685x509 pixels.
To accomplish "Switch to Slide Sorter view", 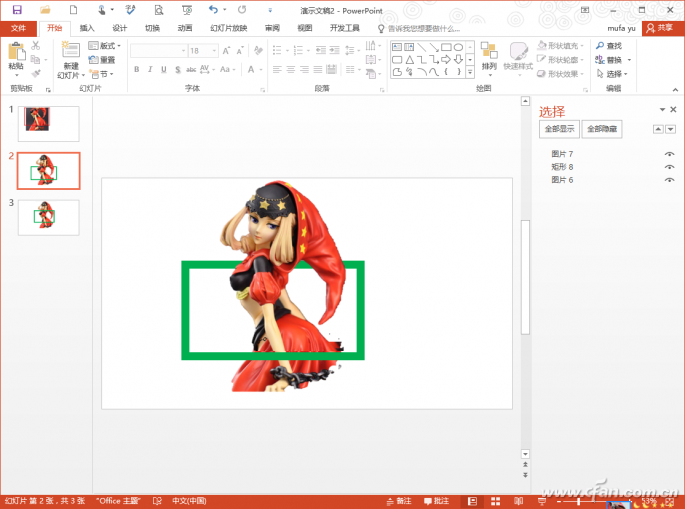I will (495, 501).
